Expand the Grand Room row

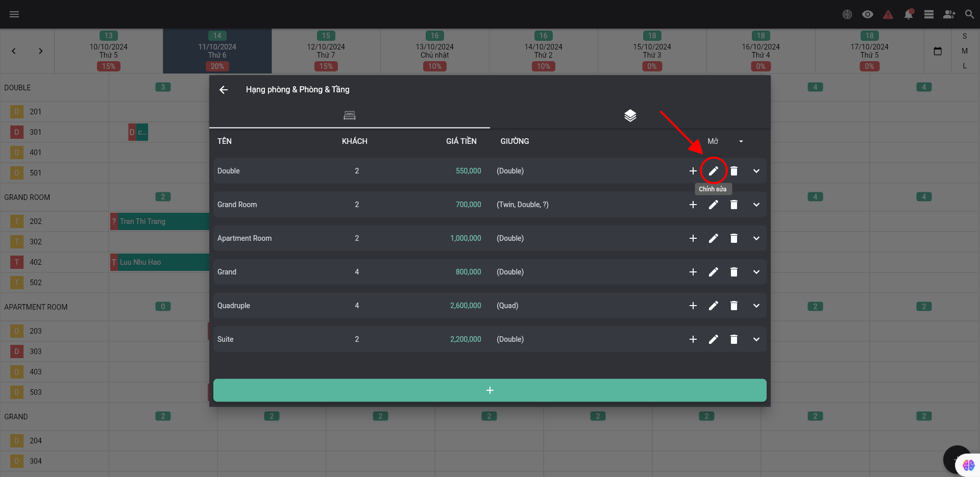pos(756,205)
